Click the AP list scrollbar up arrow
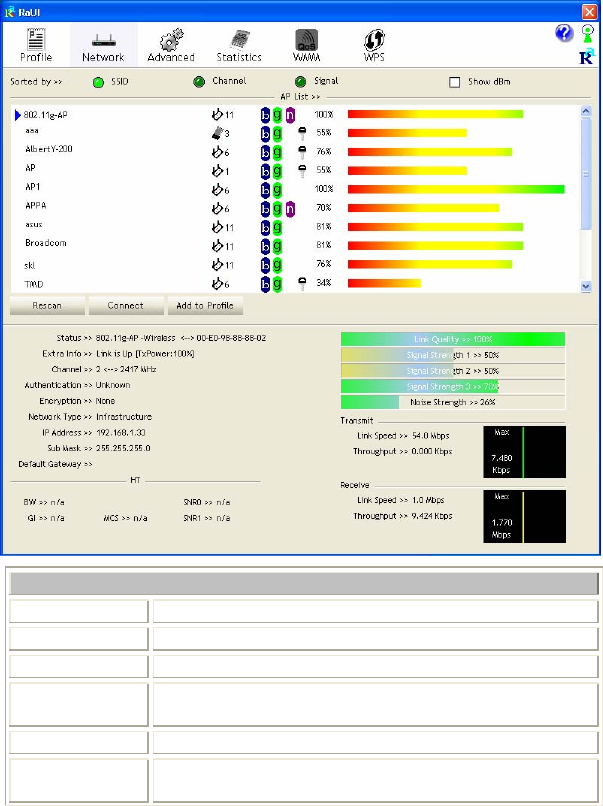Screen dimensions: 603x806 pos(586,111)
